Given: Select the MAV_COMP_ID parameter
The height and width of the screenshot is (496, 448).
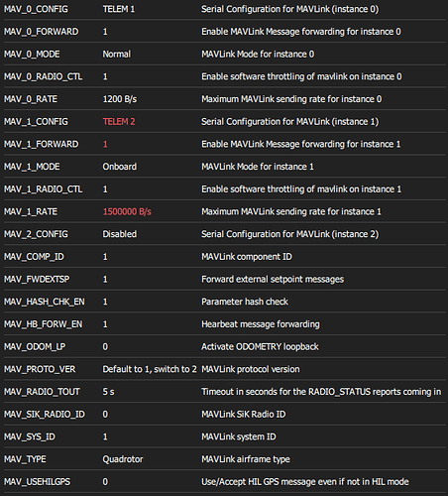Looking at the screenshot, I should [x=34, y=256].
